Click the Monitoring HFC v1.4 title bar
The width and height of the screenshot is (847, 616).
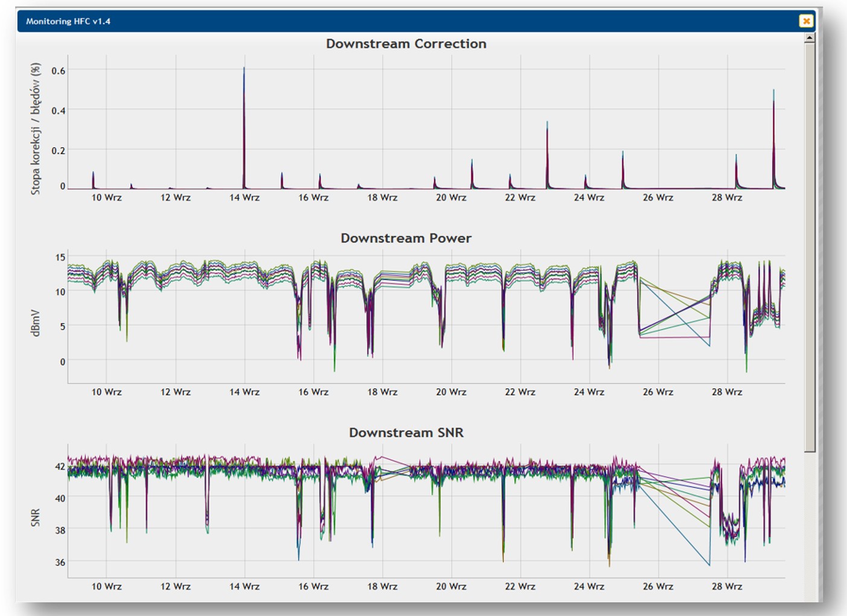pos(362,21)
